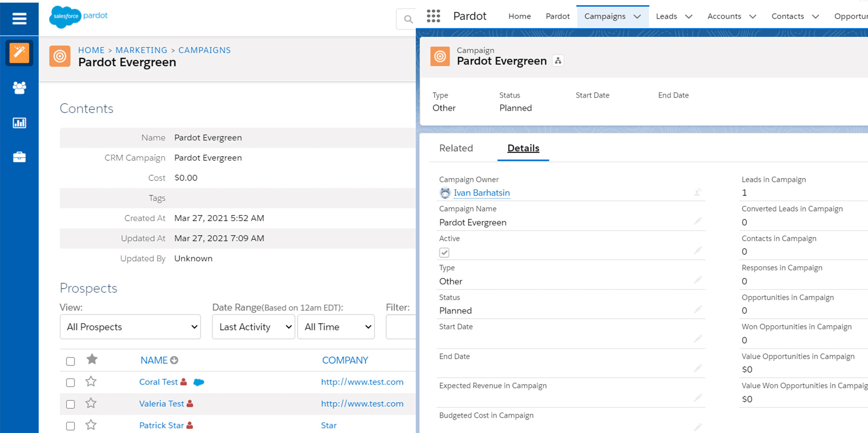Open the Reports chart icon in sidebar
The width and height of the screenshot is (868, 433).
pos(20,123)
